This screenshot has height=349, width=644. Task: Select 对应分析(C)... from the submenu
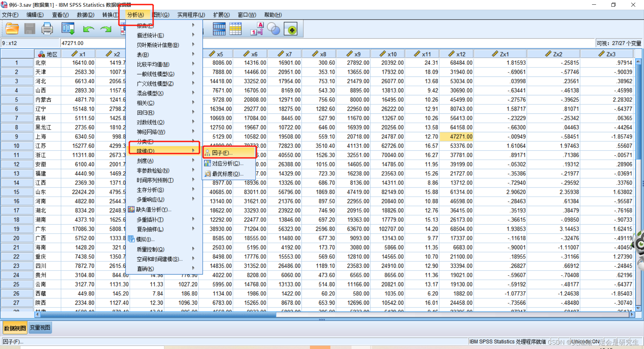[x=229, y=163]
